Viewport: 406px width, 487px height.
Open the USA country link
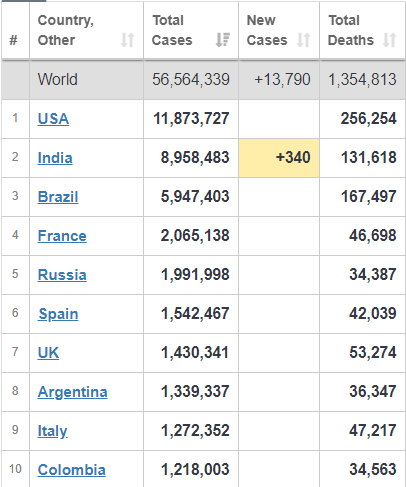pos(53,119)
